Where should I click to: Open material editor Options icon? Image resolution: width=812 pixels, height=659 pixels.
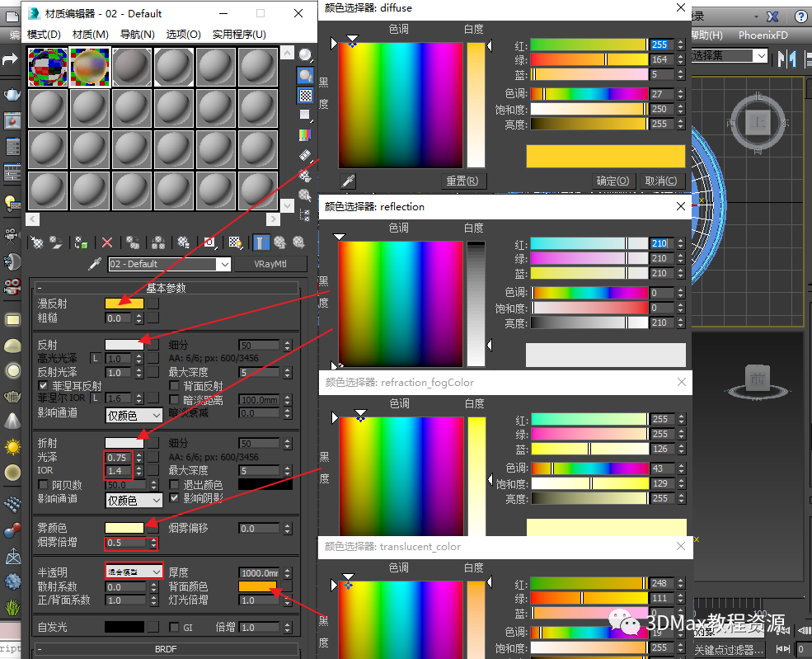pos(306,175)
